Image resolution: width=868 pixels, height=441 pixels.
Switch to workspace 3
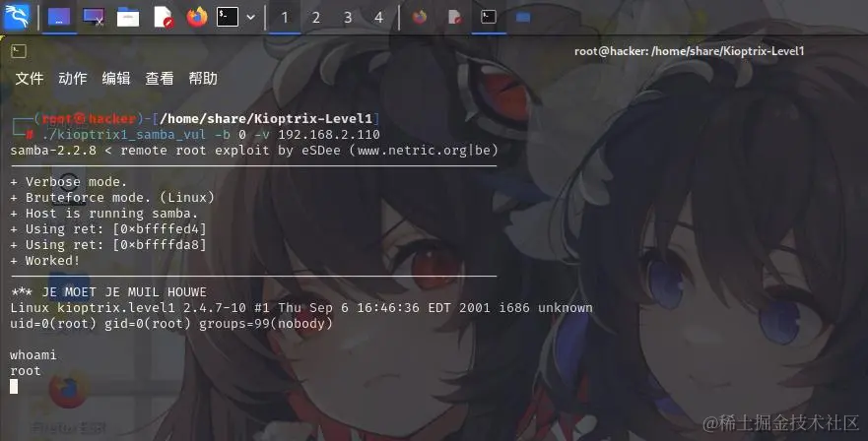(x=348, y=18)
